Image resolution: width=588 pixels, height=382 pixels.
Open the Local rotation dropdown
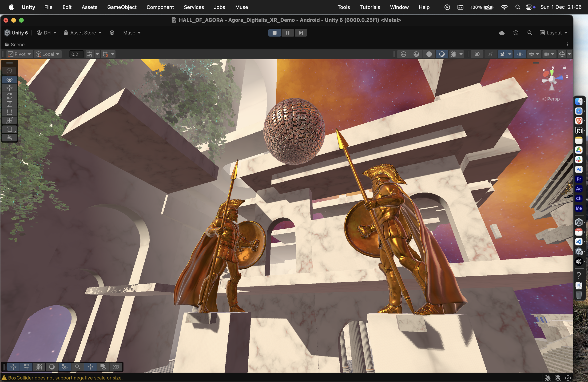pos(48,54)
